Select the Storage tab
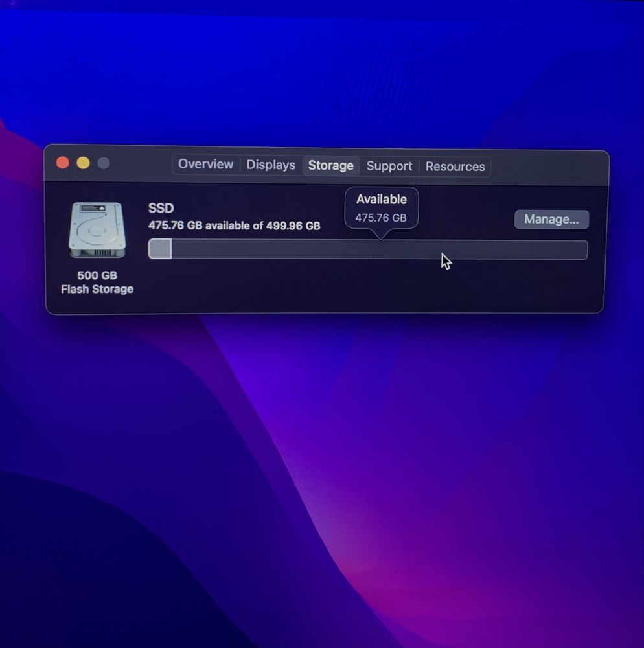Image resolution: width=644 pixels, height=648 pixels. point(330,166)
